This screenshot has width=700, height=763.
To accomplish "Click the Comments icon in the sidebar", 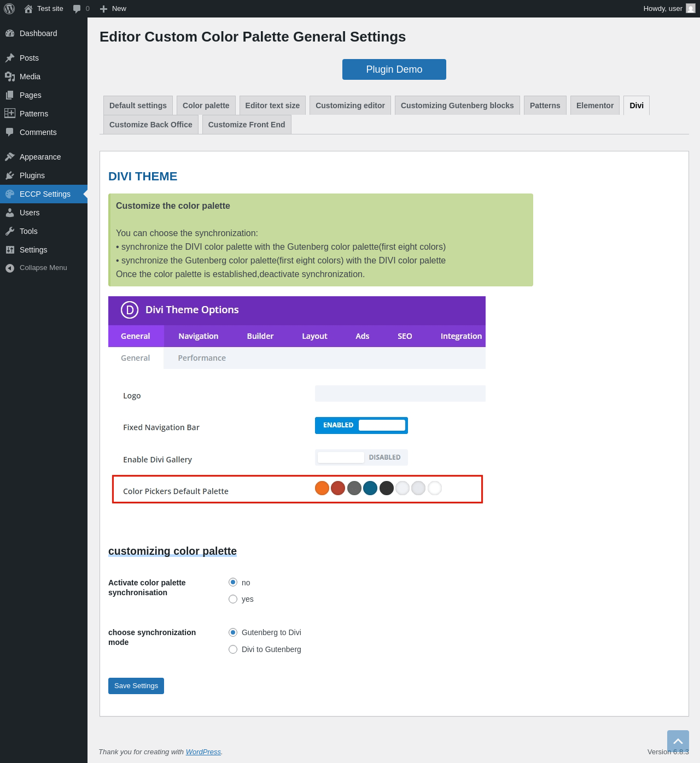I will pos(10,132).
